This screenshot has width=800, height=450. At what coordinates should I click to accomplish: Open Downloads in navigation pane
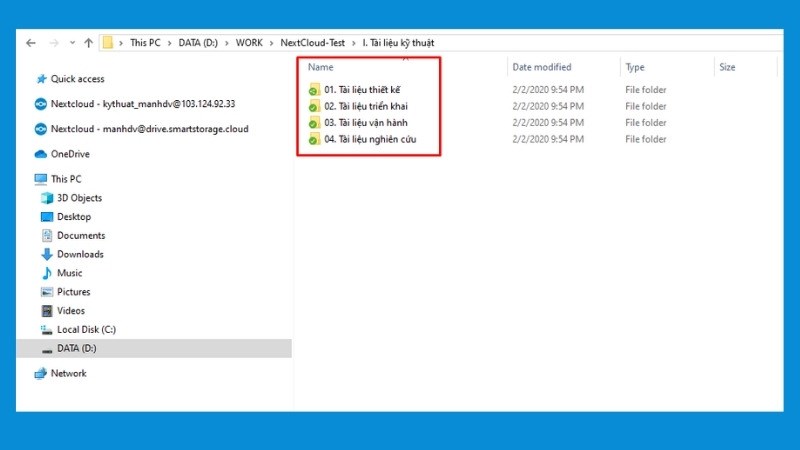[x=80, y=254]
